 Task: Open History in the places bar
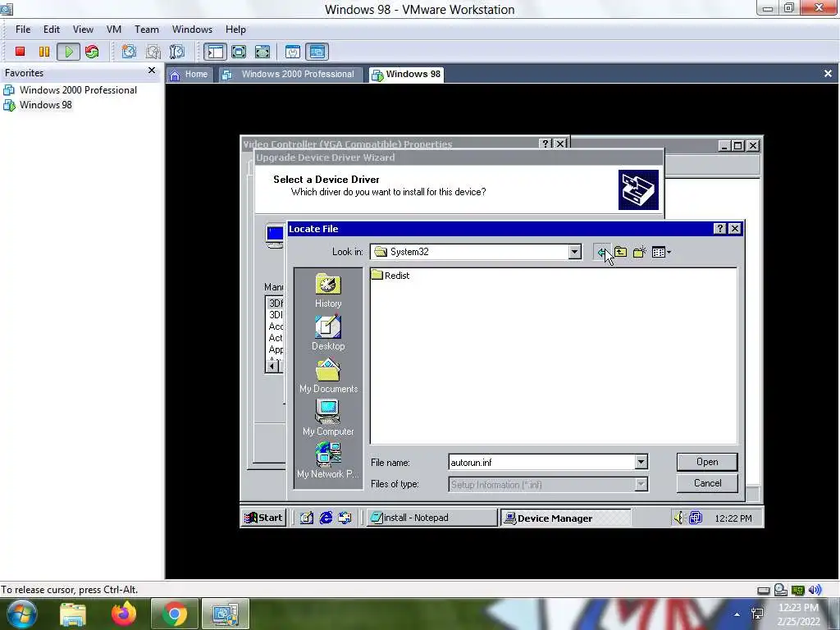[328, 290]
